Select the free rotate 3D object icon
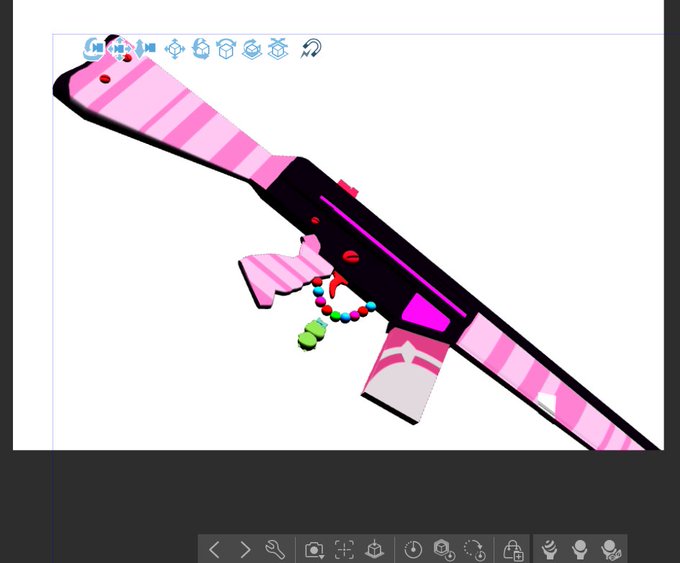 point(201,49)
